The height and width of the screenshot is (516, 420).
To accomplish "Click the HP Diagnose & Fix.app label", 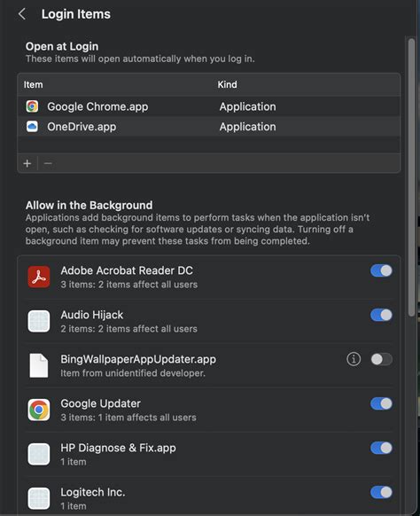I will (118, 448).
